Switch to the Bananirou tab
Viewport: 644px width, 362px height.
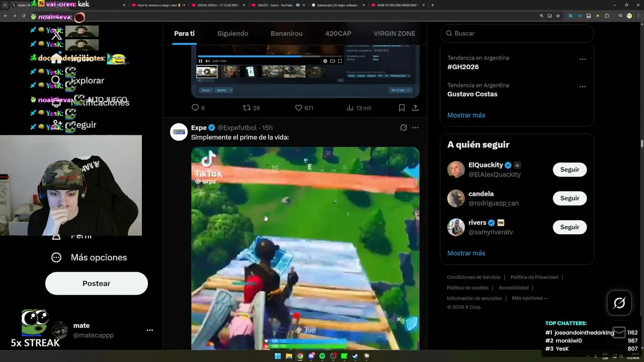coord(286,34)
